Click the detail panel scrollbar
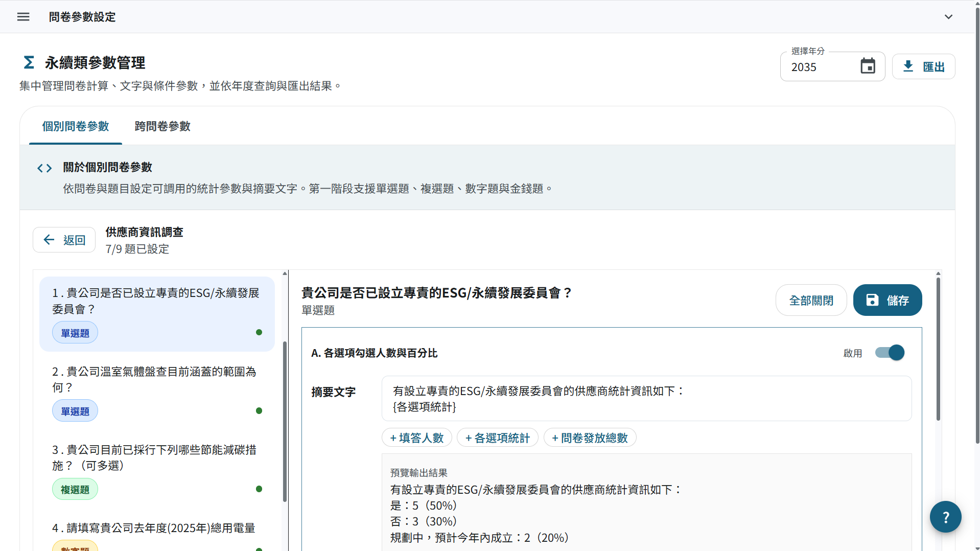The width and height of the screenshot is (980, 551). 938,349
